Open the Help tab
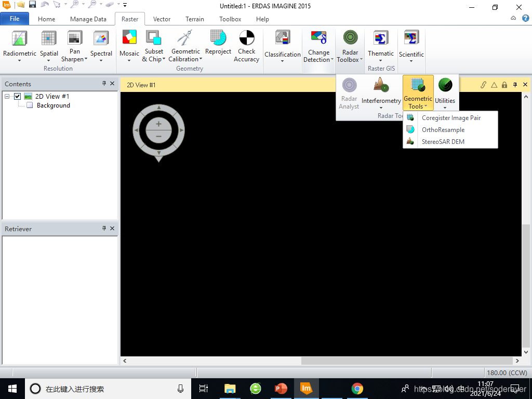This screenshot has width=532, height=399. click(x=262, y=19)
